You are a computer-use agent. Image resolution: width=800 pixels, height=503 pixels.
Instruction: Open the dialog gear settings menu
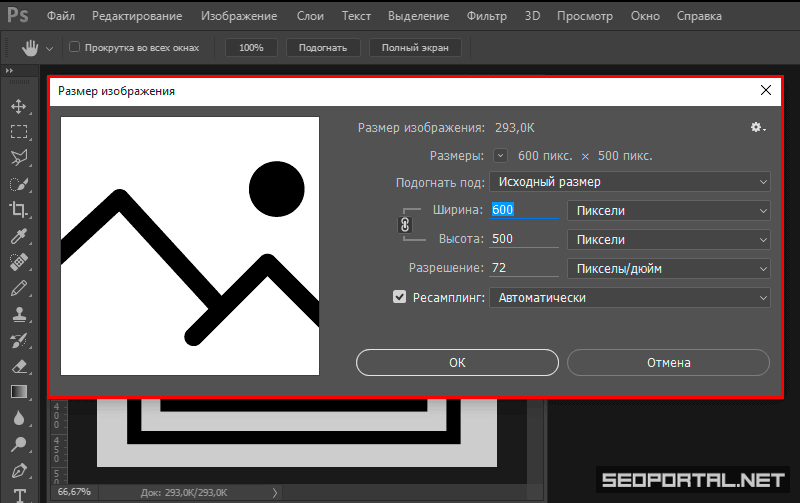(x=757, y=127)
